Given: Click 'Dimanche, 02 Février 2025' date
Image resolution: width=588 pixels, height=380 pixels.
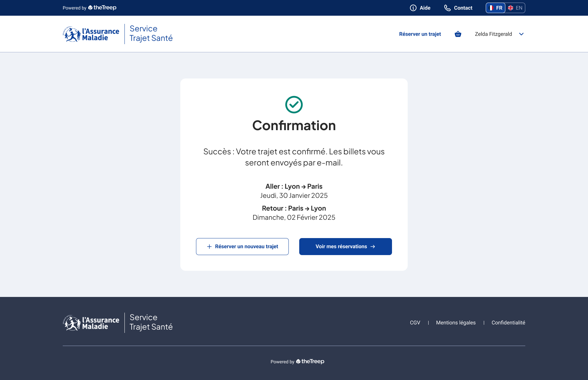Looking at the screenshot, I should 294,217.
